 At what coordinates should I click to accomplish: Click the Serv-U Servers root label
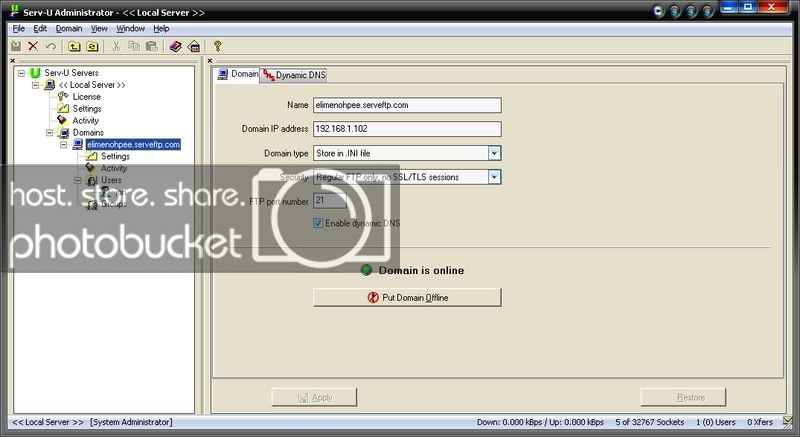(x=71, y=73)
